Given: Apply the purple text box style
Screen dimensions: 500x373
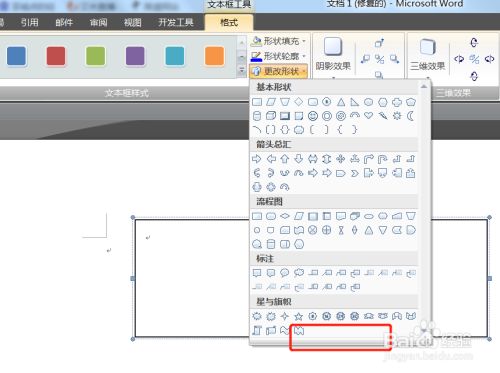Looking at the screenshot, I should coord(135,56).
